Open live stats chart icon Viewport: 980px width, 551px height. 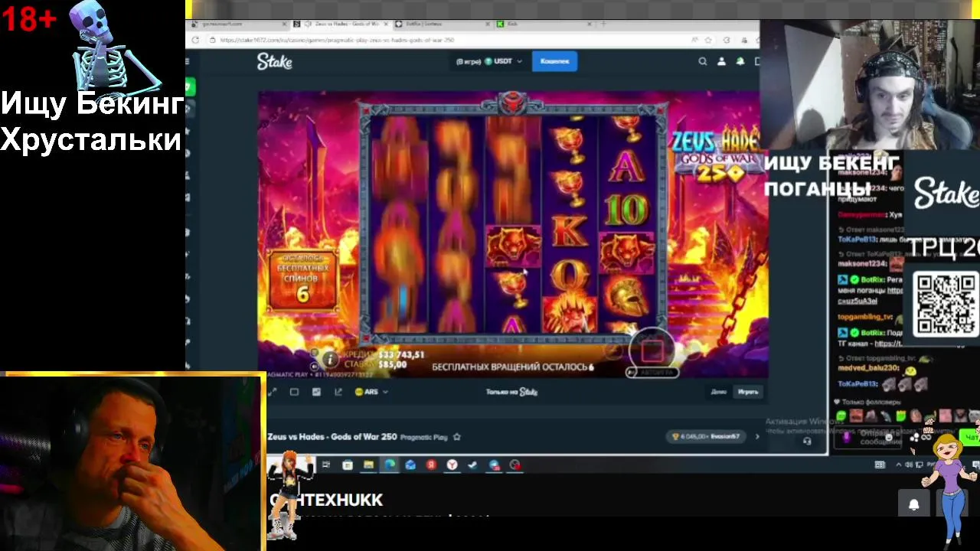coord(316,392)
